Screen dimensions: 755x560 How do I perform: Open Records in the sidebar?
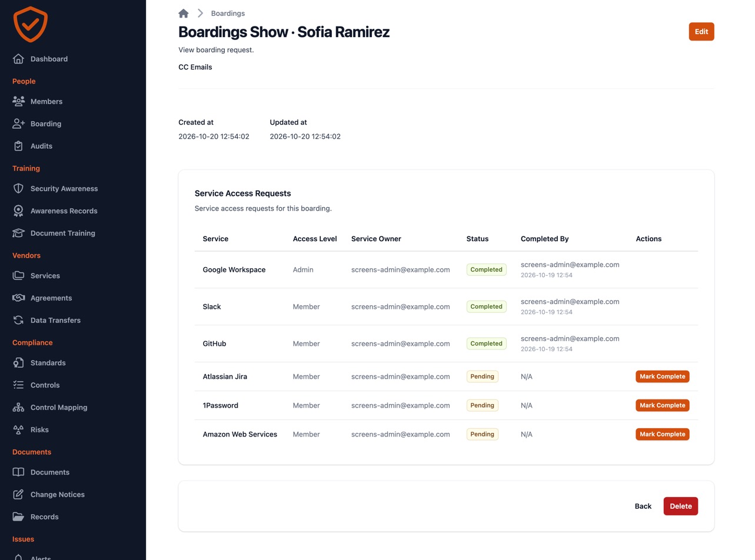[x=44, y=516]
